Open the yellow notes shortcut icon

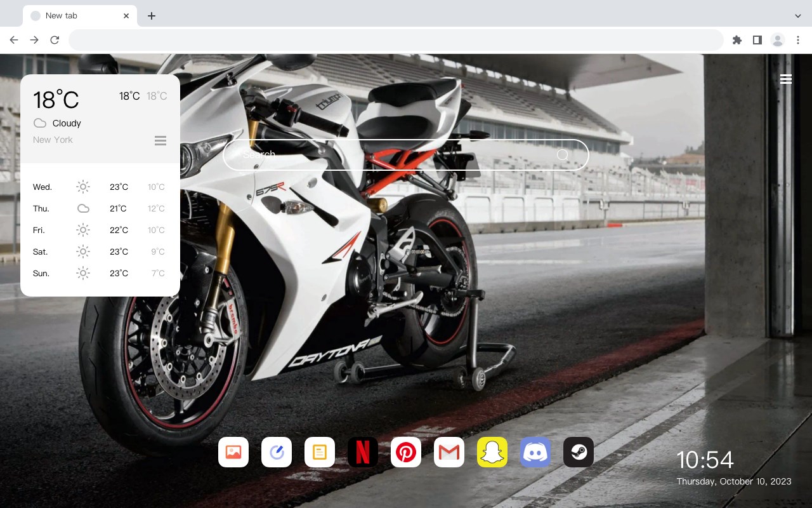[320, 452]
